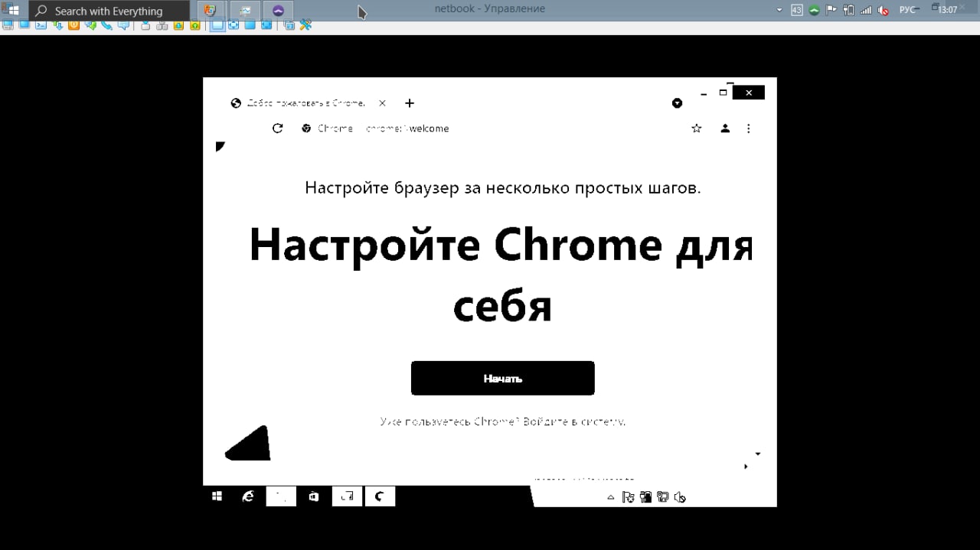Open the Store icon on remote taskbar

click(314, 496)
